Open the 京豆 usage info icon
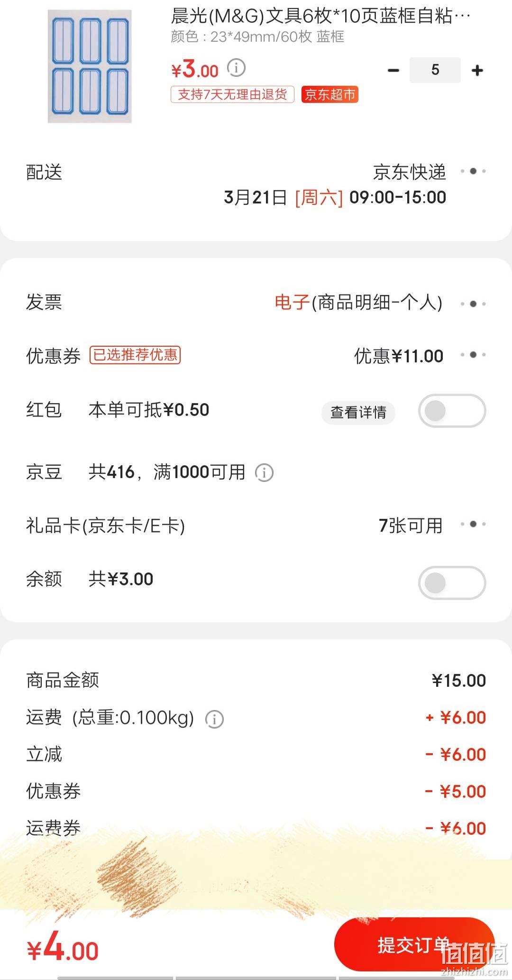Viewport: 512px width, 980px height. [264, 473]
